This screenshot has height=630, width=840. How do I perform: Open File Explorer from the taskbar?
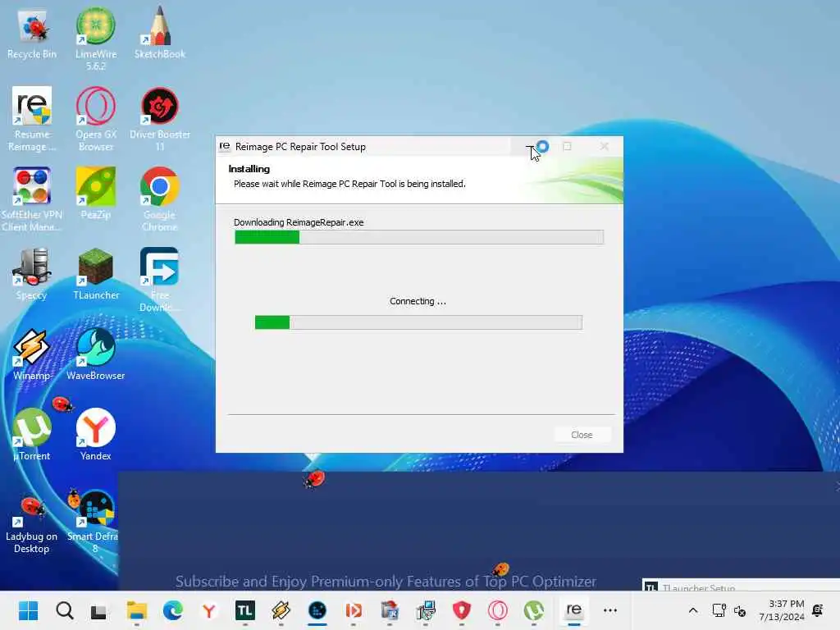tap(137, 610)
